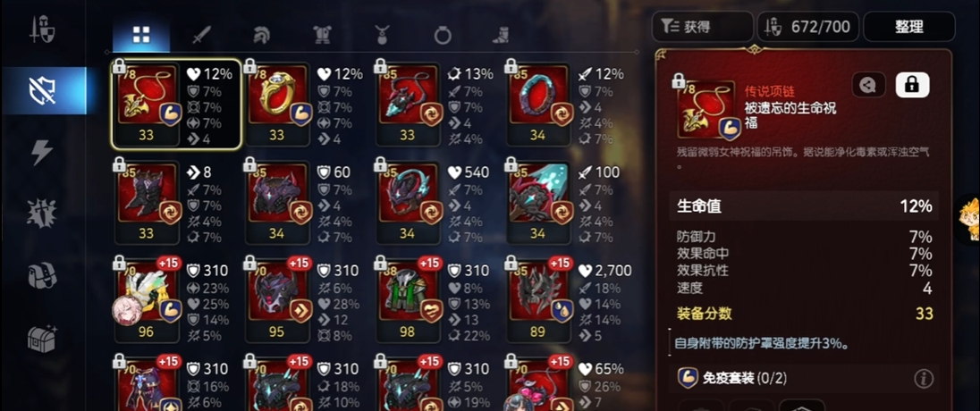Open the sword and shield sidebar tab
Image resolution: width=980 pixels, height=411 pixels.
[43, 30]
